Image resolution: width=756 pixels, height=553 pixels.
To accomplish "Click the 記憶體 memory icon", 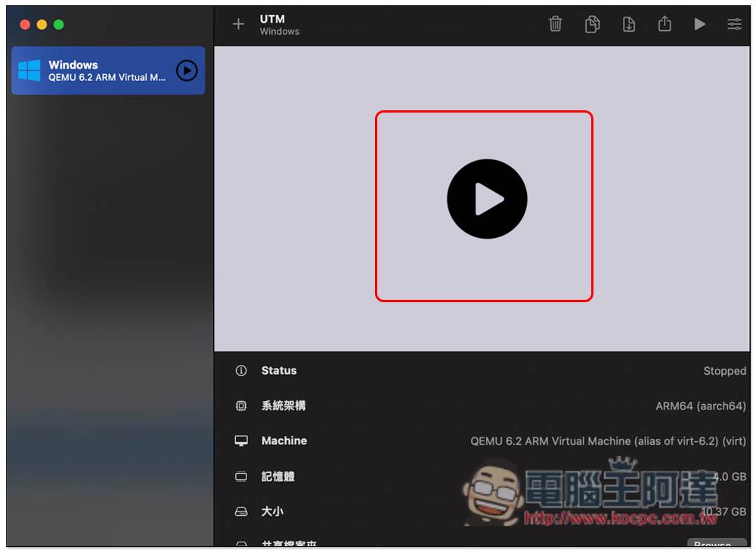I will (241, 477).
